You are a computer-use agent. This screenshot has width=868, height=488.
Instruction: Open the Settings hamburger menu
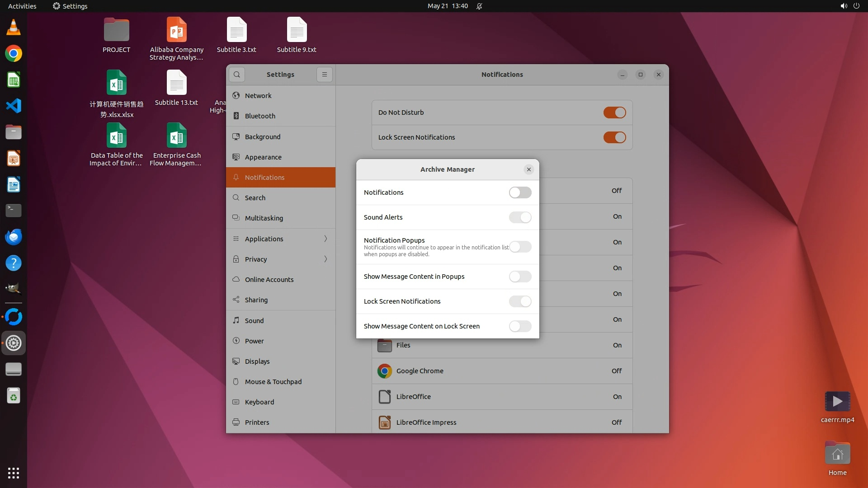pos(324,75)
